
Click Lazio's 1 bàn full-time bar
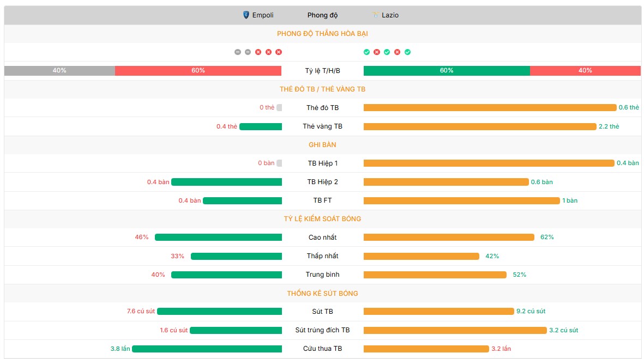coord(462,200)
